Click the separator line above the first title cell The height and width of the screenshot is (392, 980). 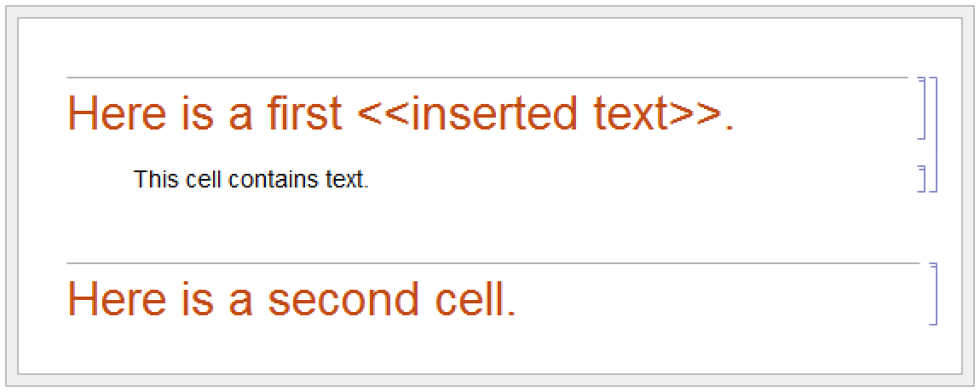coord(486,78)
